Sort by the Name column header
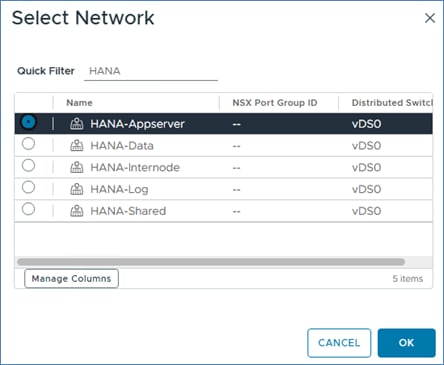The width and height of the screenshot is (444, 365). (x=79, y=103)
